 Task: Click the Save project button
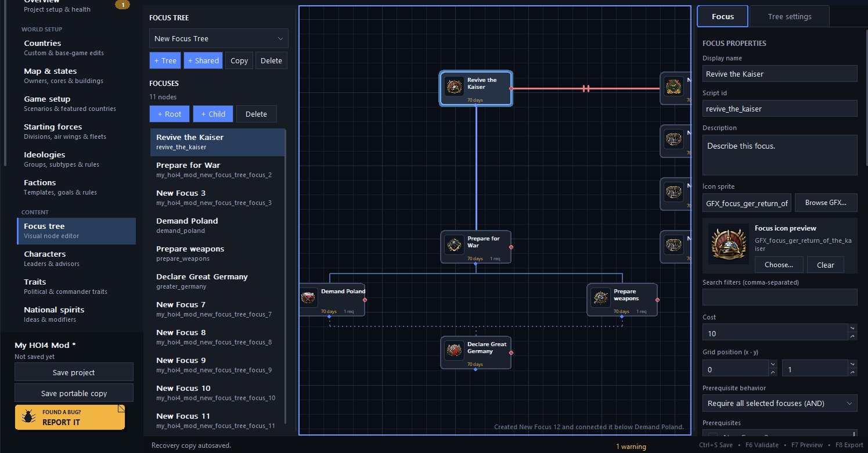tap(74, 372)
